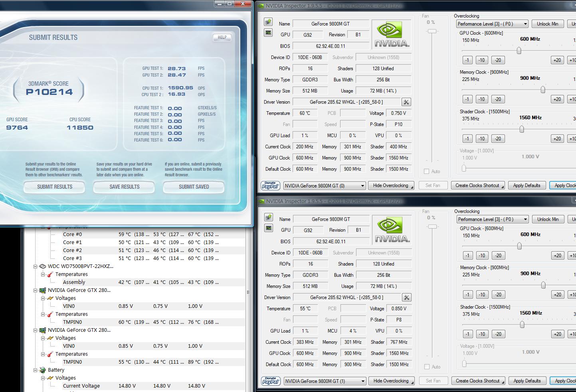This screenshot has width=576, height=392.
Task: Click the CPU SCORE value 11850
Action: coord(80,128)
